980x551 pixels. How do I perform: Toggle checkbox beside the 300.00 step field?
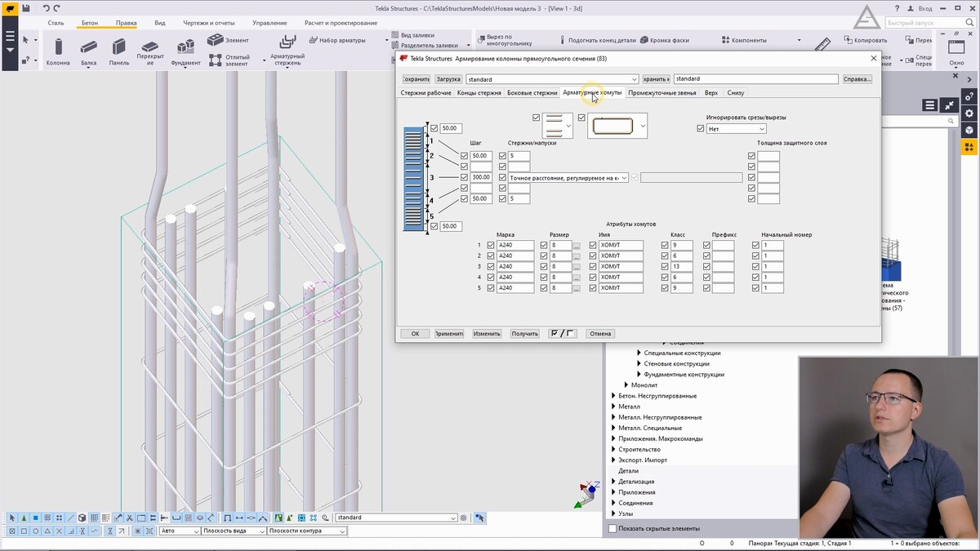[465, 177]
